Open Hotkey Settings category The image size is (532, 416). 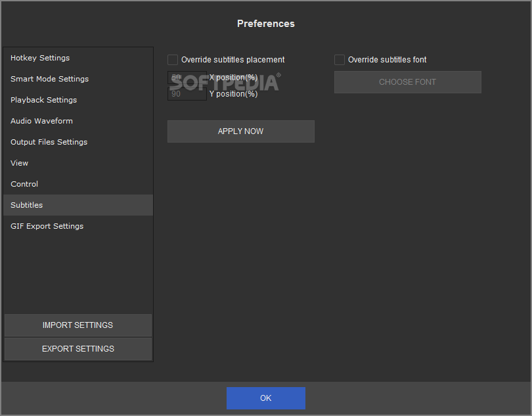tap(78, 58)
